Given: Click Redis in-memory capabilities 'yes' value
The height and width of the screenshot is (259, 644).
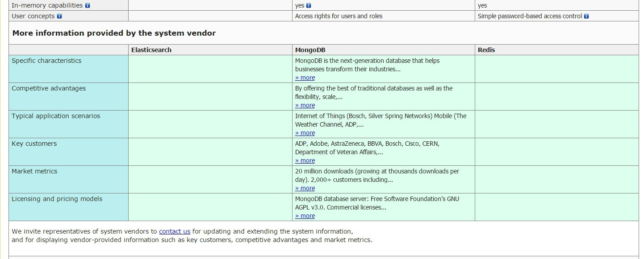Looking at the screenshot, I should click(x=482, y=5).
